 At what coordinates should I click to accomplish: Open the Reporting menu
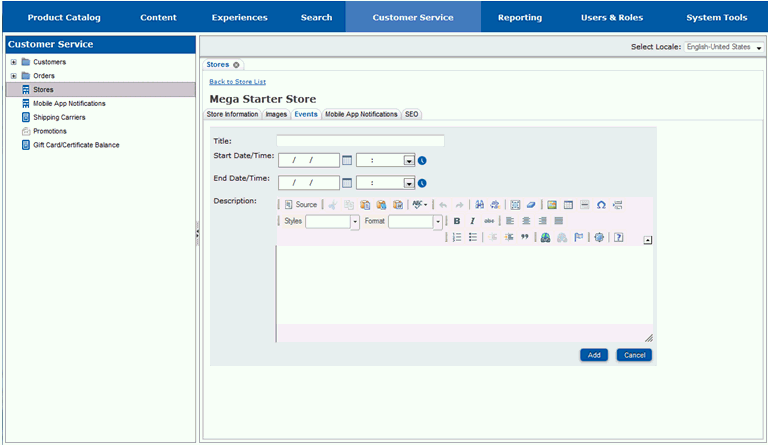(x=519, y=17)
